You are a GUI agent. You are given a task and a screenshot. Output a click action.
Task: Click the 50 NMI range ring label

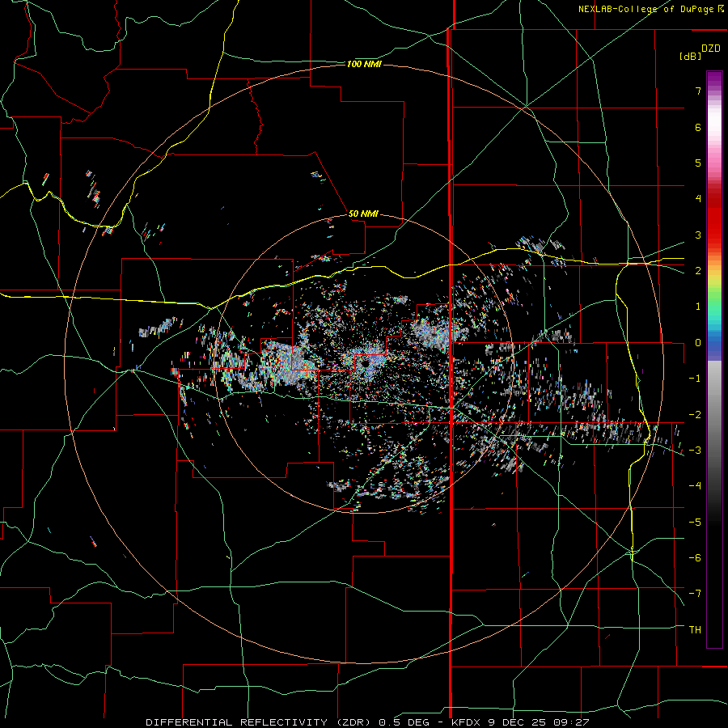[x=363, y=214]
